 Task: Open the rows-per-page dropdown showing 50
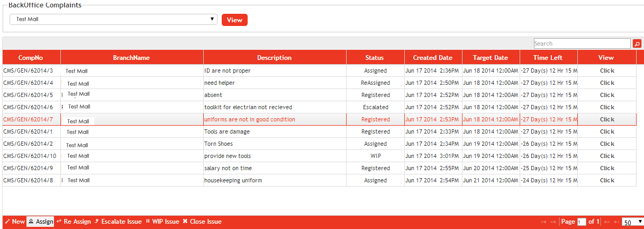click(632, 222)
